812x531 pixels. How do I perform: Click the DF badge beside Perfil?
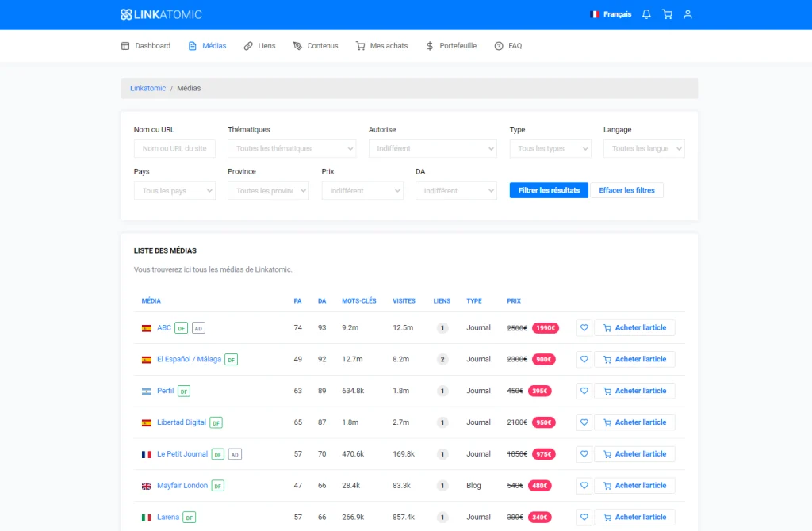click(184, 392)
